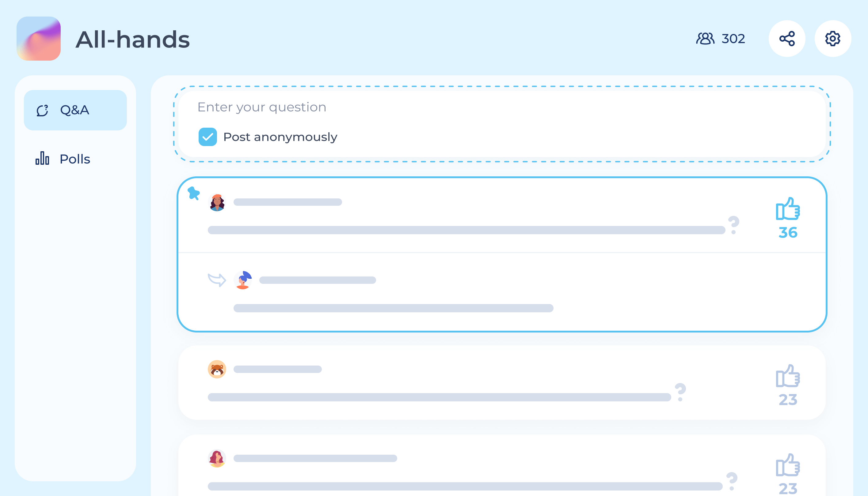Open settings with the gear icon
This screenshot has width=868, height=496.
[x=832, y=39]
